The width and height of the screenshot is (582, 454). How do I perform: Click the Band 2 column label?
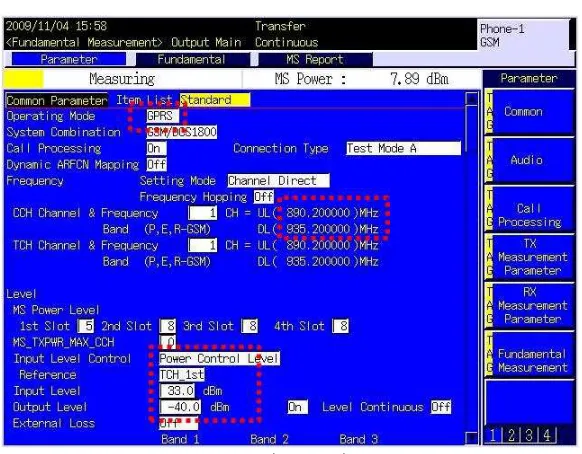[x=269, y=440]
